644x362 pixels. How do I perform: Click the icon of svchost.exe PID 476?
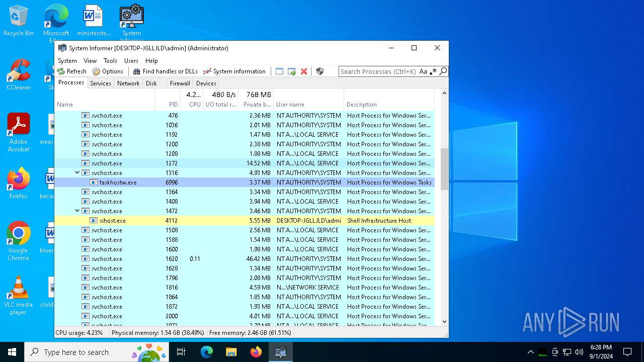[x=86, y=116]
